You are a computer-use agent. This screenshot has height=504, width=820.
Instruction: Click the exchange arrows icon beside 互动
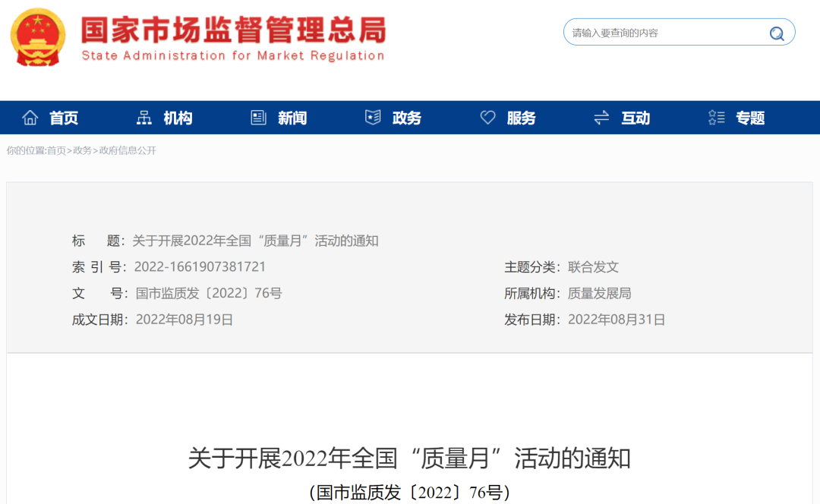(601, 118)
